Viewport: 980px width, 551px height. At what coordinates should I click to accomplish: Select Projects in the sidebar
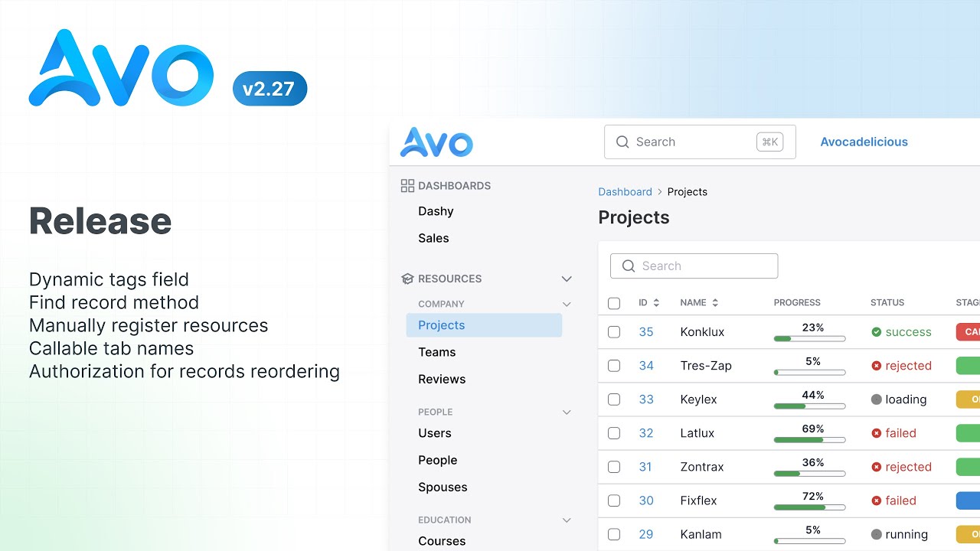coord(484,325)
